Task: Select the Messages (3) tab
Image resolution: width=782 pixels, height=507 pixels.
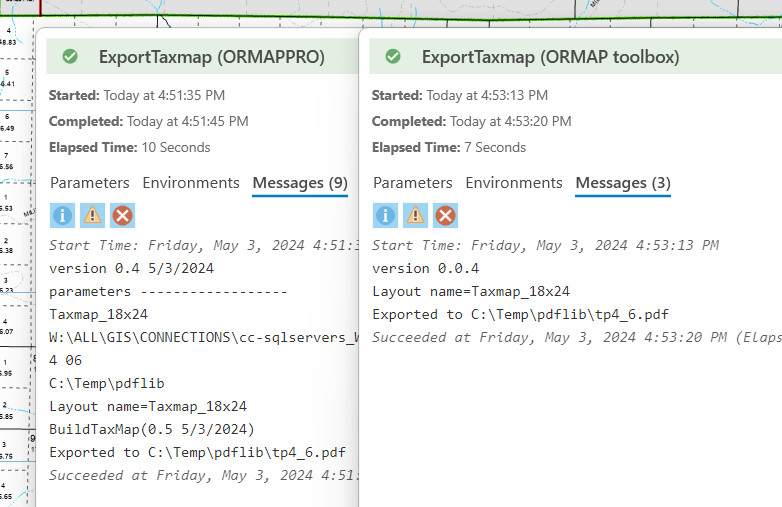Action: pyautogui.click(x=623, y=183)
